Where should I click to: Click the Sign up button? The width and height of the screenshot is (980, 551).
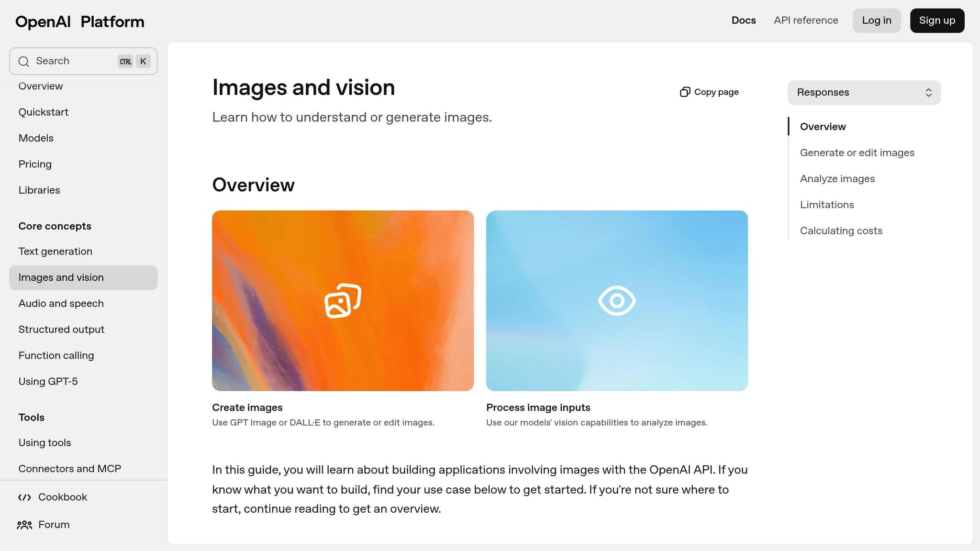pos(937,21)
